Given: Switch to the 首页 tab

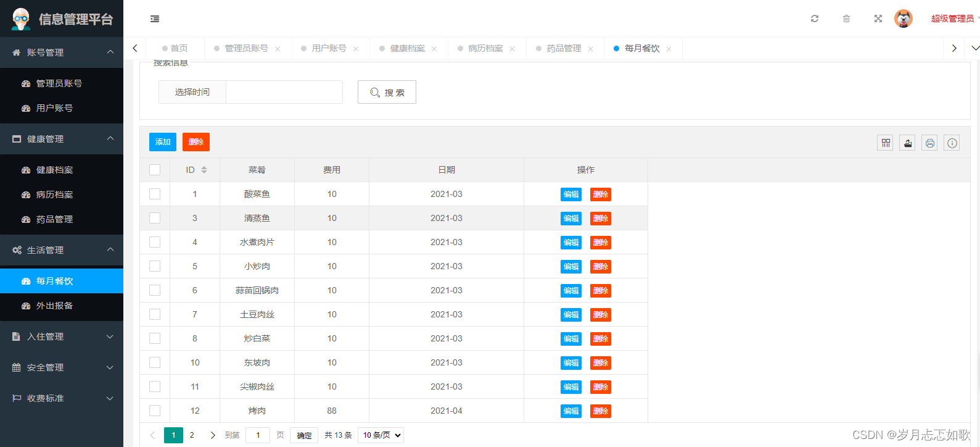Looking at the screenshot, I should [x=175, y=48].
